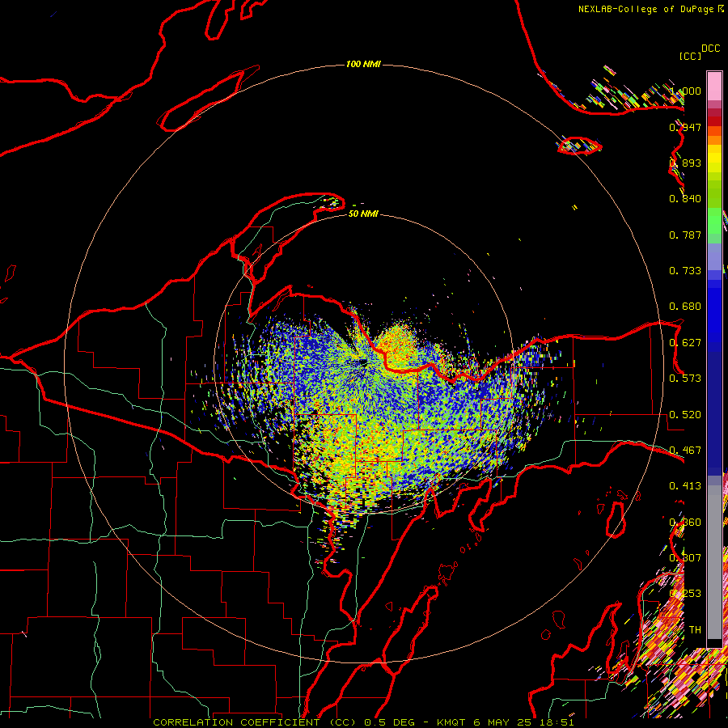Click the periwinkle segment of the color bar
Image resolution: width=728 pixels, height=728 pixels.
[x=714, y=257]
